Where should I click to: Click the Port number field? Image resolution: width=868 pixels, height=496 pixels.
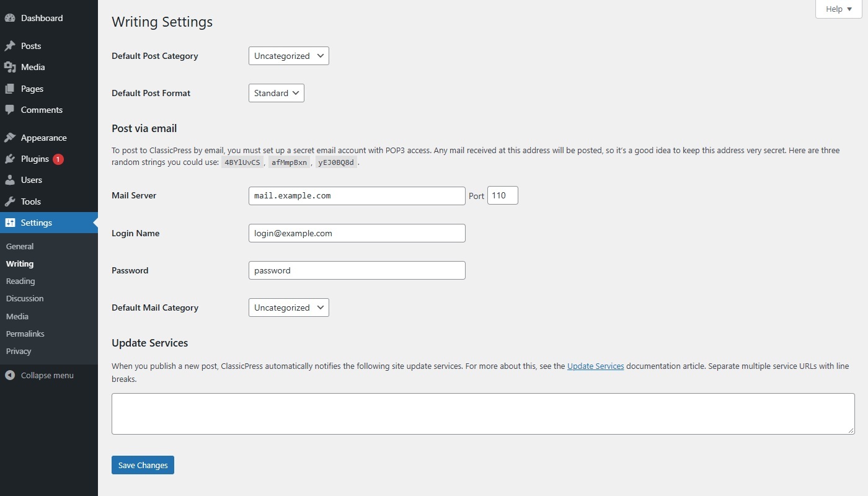point(503,196)
